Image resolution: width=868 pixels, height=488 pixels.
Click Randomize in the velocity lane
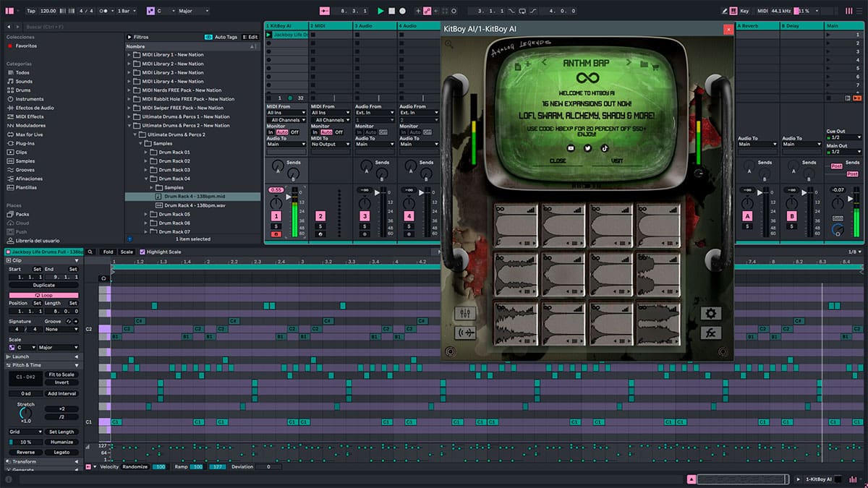point(135,466)
